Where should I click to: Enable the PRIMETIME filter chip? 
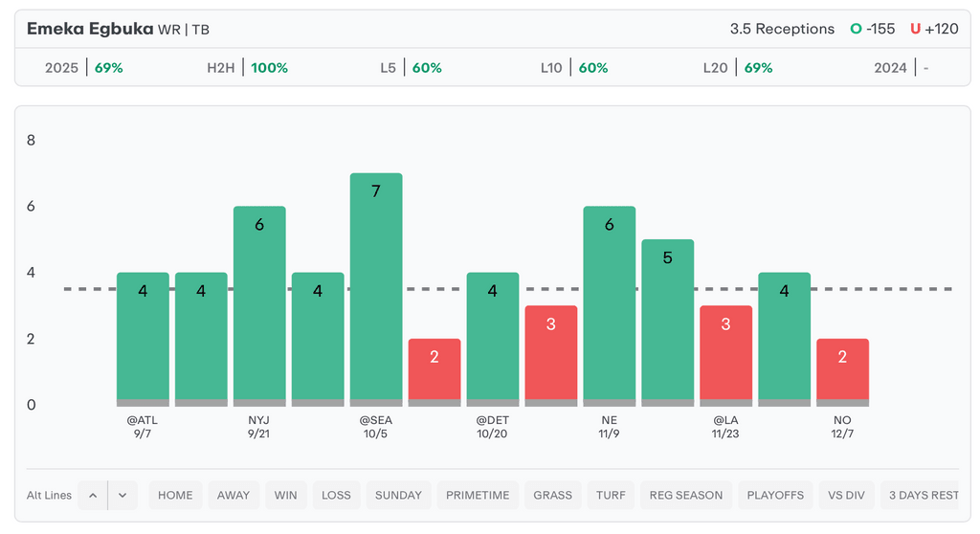click(x=479, y=495)
